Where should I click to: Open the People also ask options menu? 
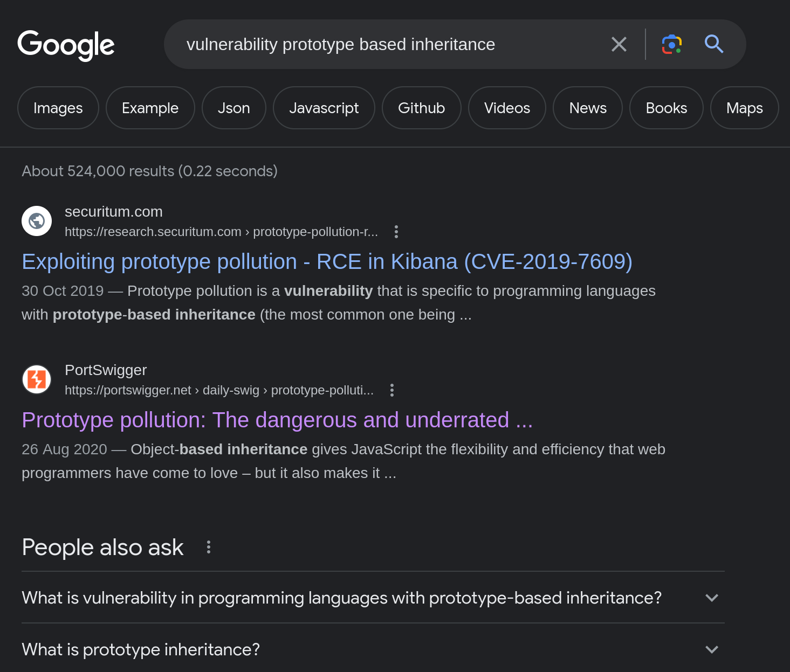click(209, 548)
